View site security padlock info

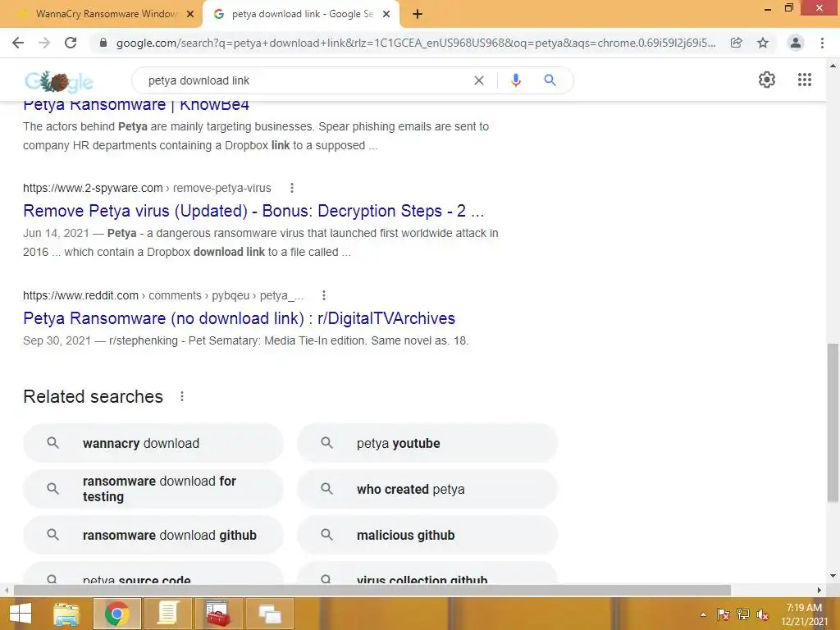coord(103,43)
